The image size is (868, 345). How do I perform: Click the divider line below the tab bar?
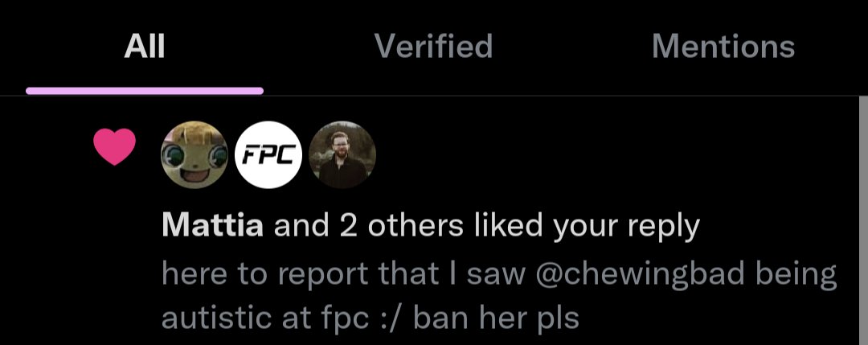[434, 96]
